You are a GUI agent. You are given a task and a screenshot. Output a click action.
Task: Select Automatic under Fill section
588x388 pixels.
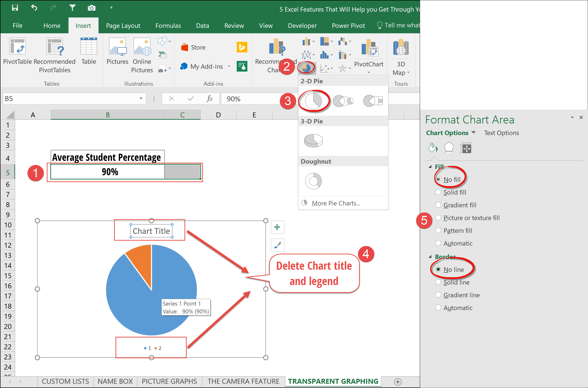coord(438,243)
